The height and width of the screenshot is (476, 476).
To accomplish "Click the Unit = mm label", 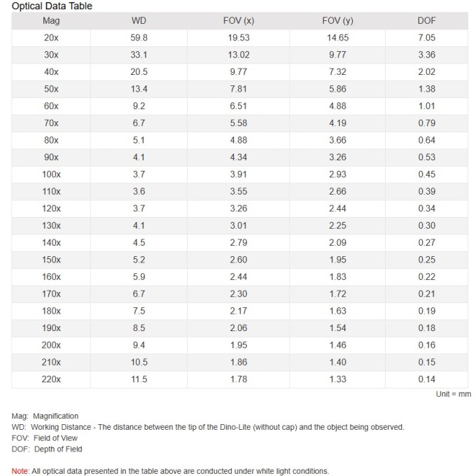I will coord(454,394).
